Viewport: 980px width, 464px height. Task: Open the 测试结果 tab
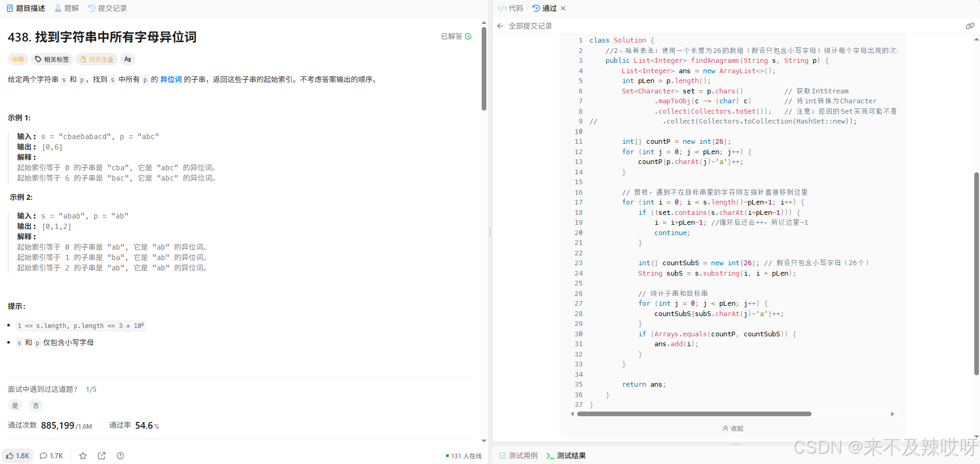tap(566, 456)
